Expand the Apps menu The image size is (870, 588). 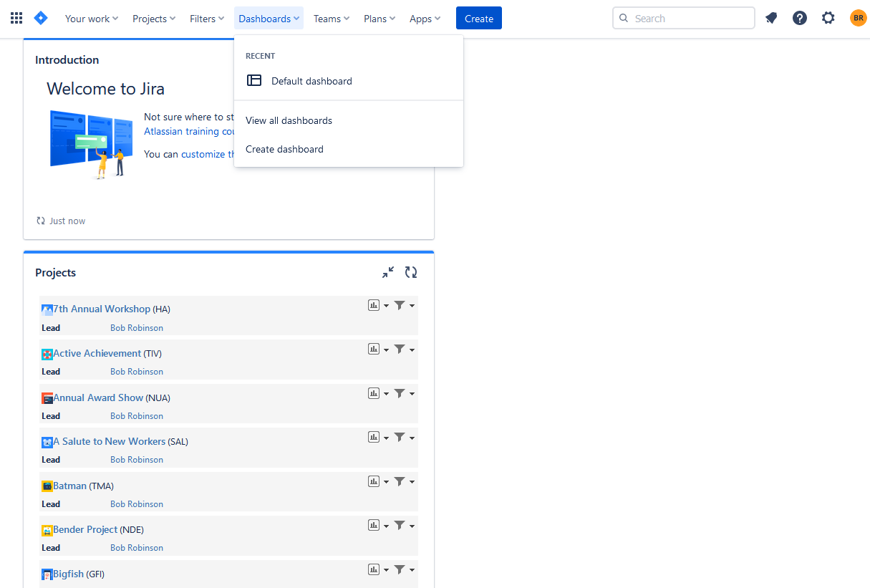425,19
